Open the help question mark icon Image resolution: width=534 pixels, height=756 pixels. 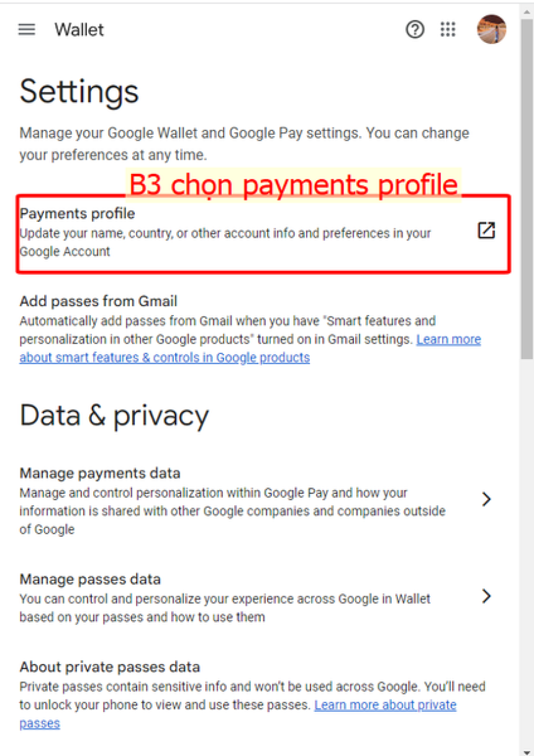point(415,29)
